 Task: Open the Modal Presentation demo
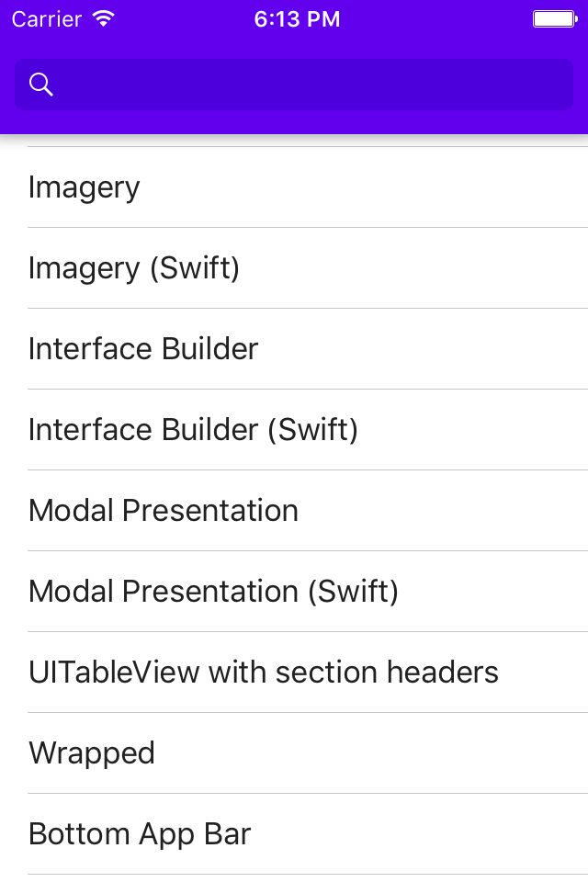tap(163, 510)
